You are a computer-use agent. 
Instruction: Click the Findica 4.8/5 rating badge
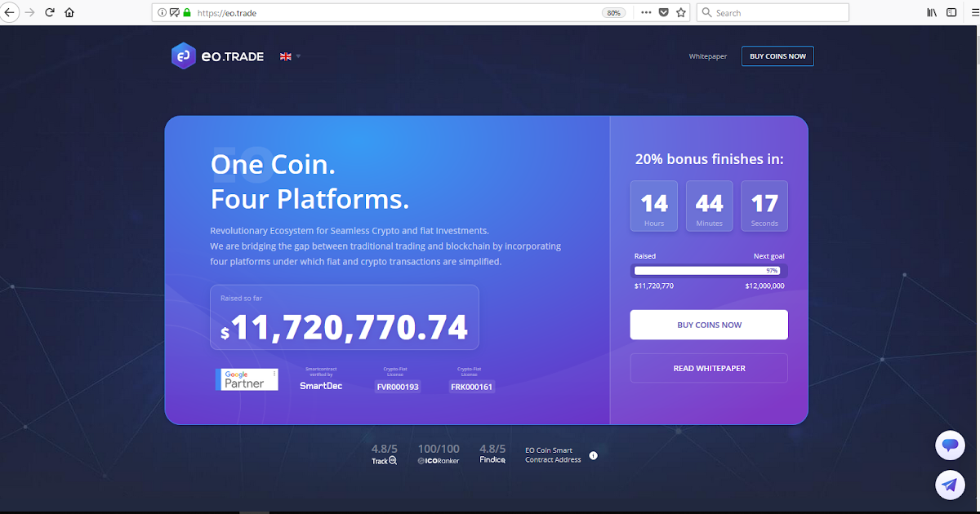tap(492, 454)
